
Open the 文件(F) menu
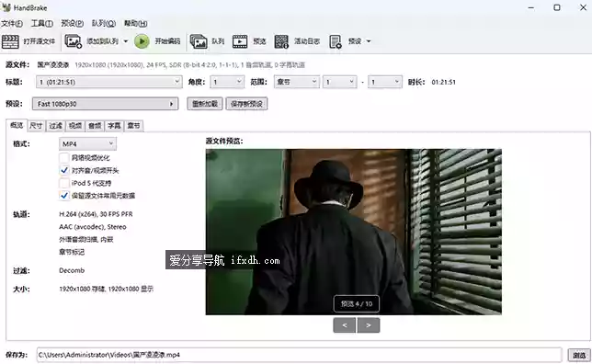pyautogui.click(x=12, y=23)
